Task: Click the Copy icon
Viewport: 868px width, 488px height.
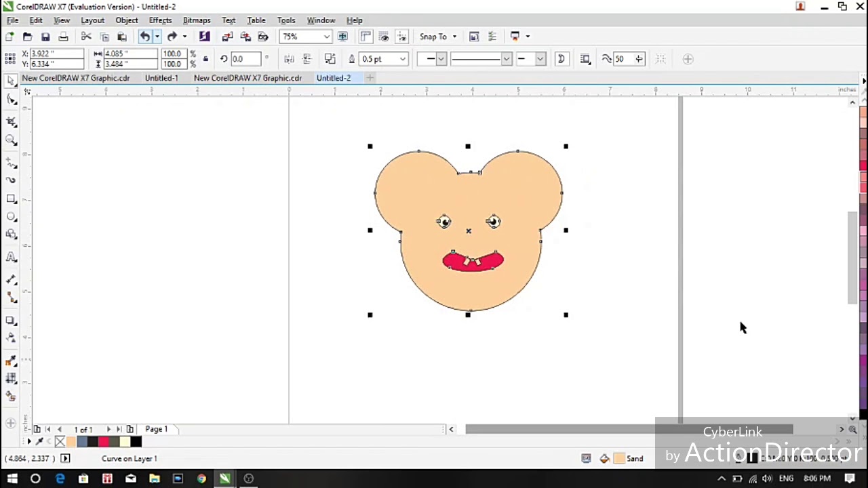Action: 104,37
